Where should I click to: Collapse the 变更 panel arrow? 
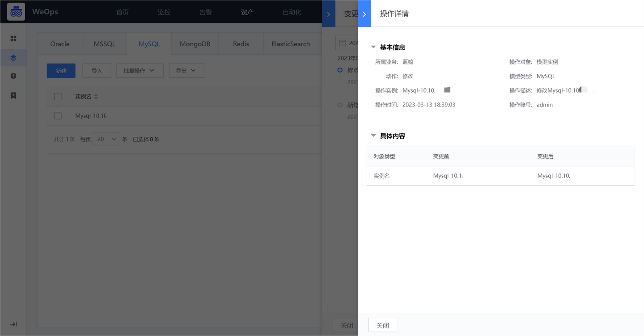coord(329,14)
